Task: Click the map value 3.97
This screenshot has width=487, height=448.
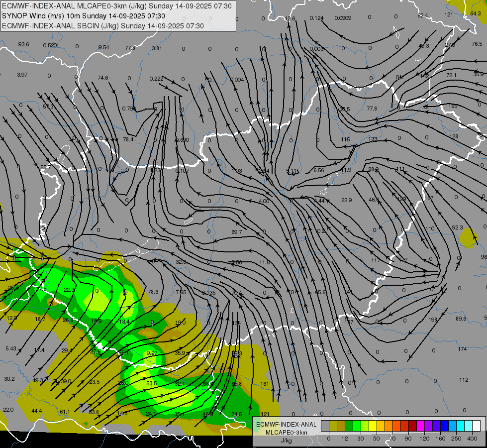Action: point(22,75)
